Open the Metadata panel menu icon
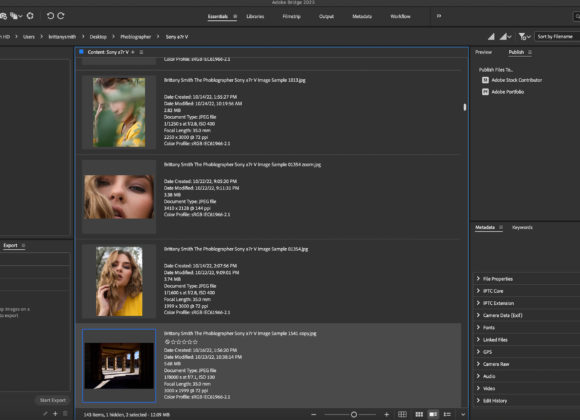The image size is (580, 420). pyautogui.click(x=501, y=227)
